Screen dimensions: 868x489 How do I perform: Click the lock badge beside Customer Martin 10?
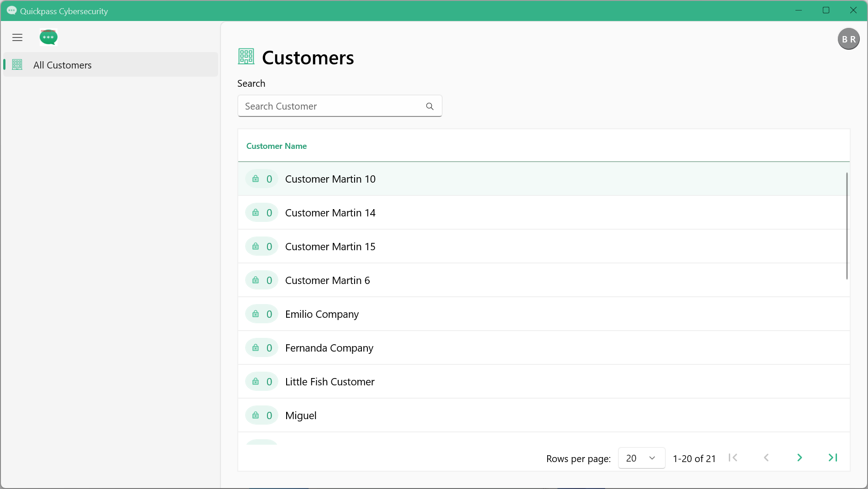pyautogui.click(x=262, y=179)
